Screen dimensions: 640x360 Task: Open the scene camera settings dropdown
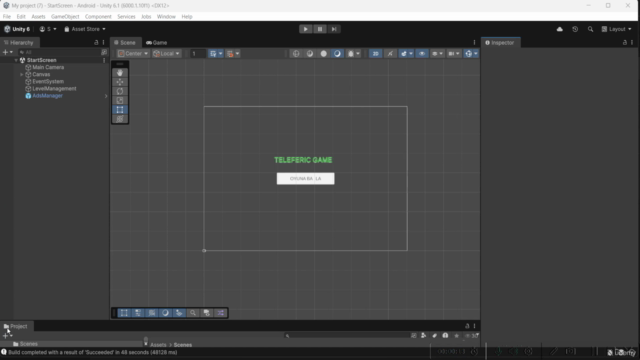[453, 53]
